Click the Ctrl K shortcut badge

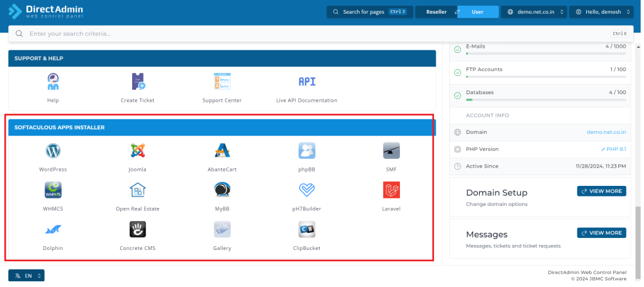click(619, 34)
